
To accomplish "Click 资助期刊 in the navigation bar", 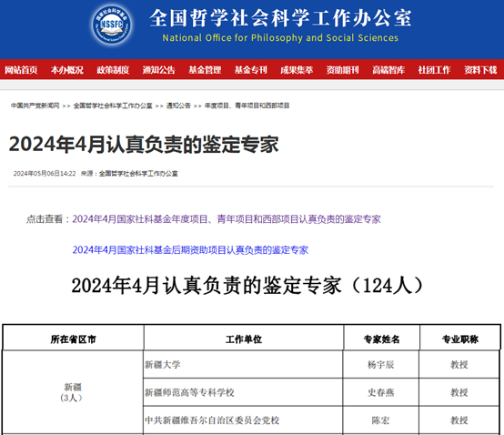I will [343, 70].
